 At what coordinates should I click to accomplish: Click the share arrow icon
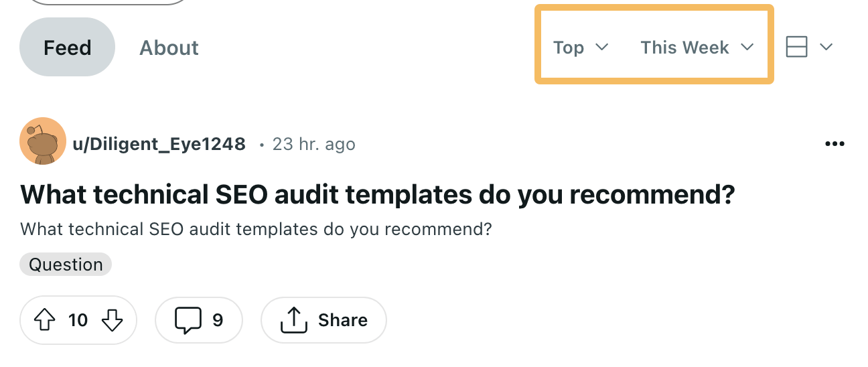[x=293, y=320]
